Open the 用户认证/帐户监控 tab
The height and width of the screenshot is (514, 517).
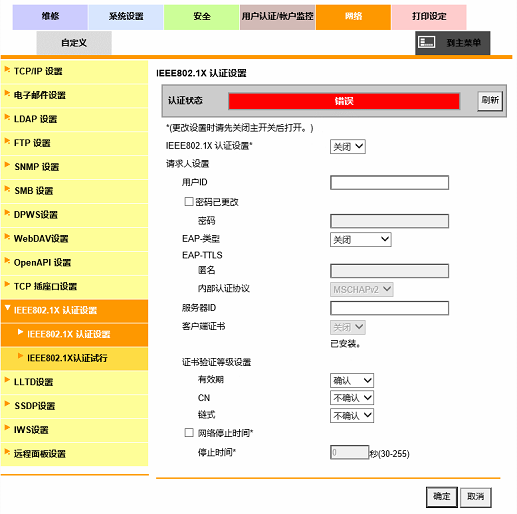277,17
